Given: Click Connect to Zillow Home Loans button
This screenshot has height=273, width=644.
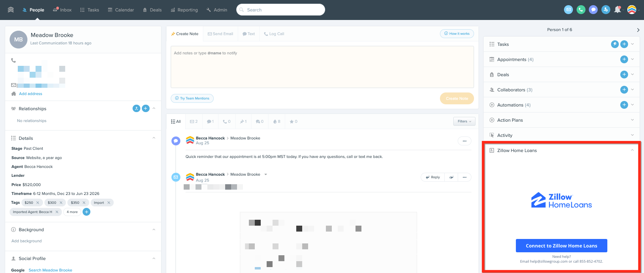Looking at the screenshot, I should [x=561, y=246].
